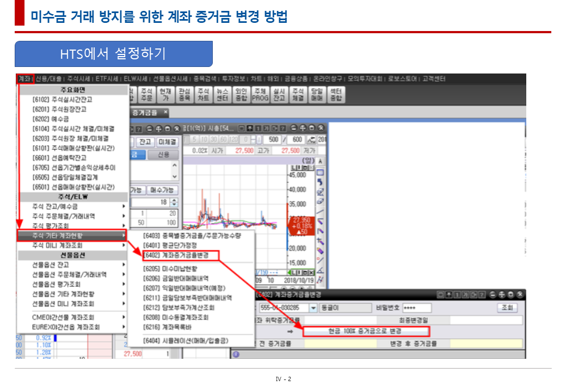Click the 잔고 button in the order panel
The image size is (566, 392).
pyautogui.click(x=145, y=142)
